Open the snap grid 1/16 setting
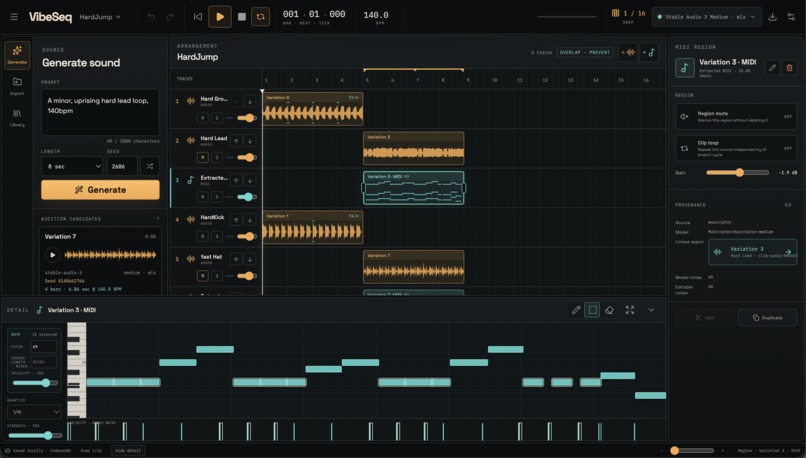 (x=628, y=15)
